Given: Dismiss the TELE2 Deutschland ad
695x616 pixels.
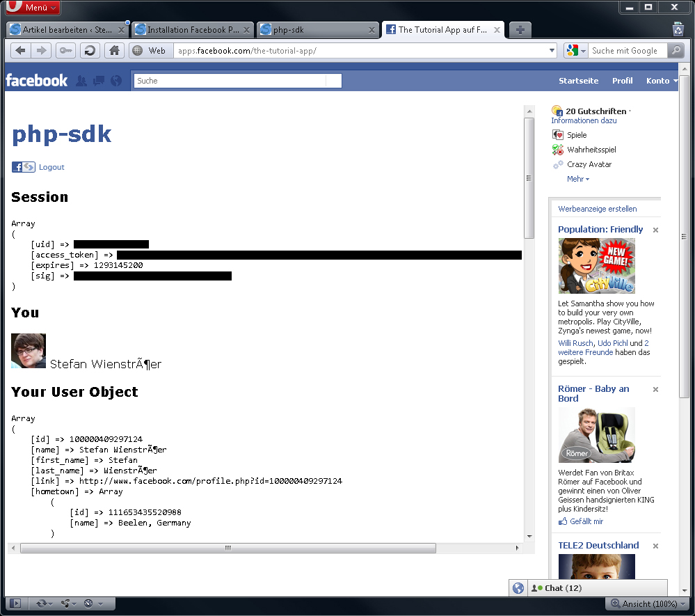Looking at the screenshot, I should click(x=655, y=546).
